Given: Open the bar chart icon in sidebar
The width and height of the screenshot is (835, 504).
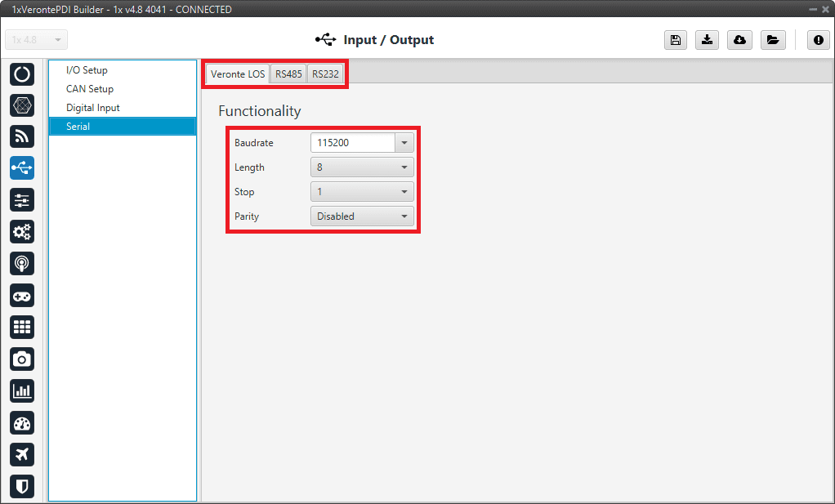Looking at the screenshot, I should [22, 390].
